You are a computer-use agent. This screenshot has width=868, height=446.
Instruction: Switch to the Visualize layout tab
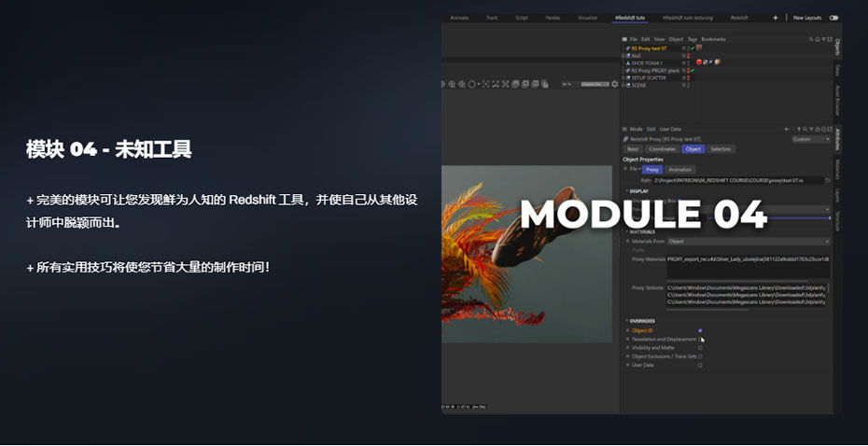tap(587, 18)
